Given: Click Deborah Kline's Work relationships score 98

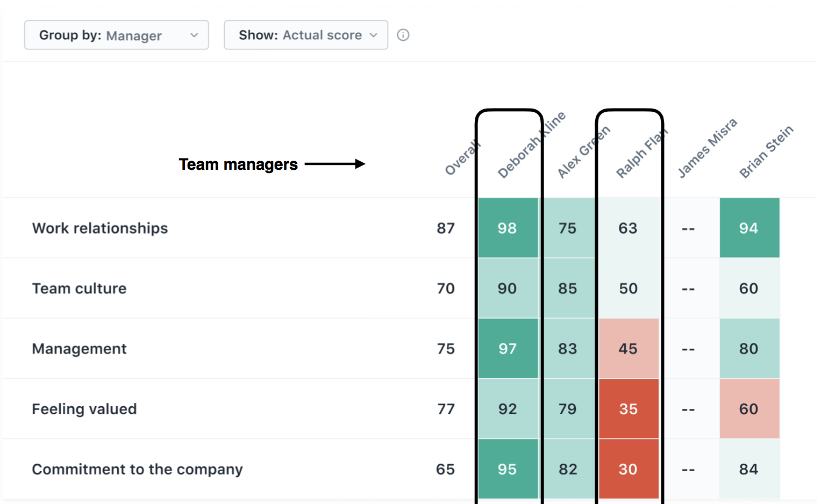Looking at the screenshot, I should tap(508, 228).
